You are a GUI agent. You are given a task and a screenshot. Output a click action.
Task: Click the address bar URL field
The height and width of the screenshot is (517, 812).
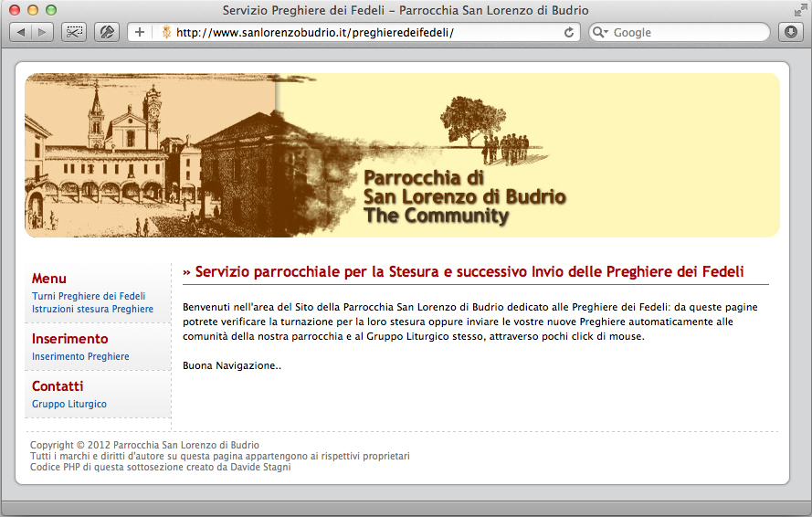353,32
